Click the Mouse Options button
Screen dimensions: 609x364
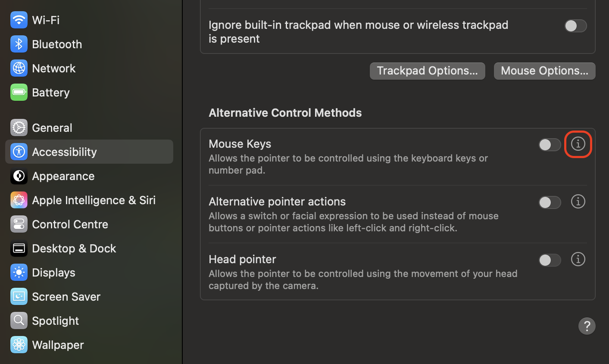[x=544, y=71]
